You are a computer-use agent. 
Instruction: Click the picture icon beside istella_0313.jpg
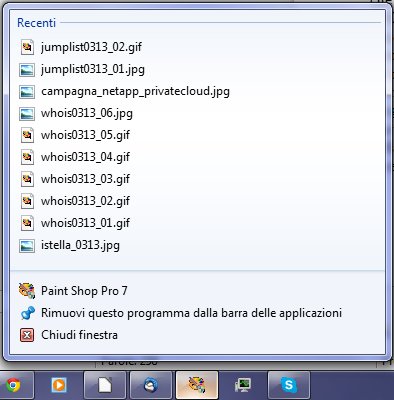(27, 246)
